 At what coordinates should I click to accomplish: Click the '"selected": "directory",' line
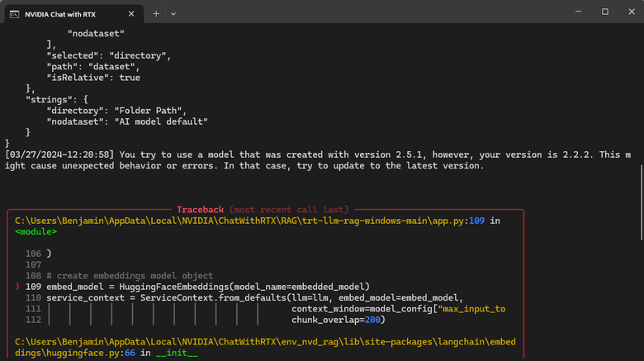109,55
